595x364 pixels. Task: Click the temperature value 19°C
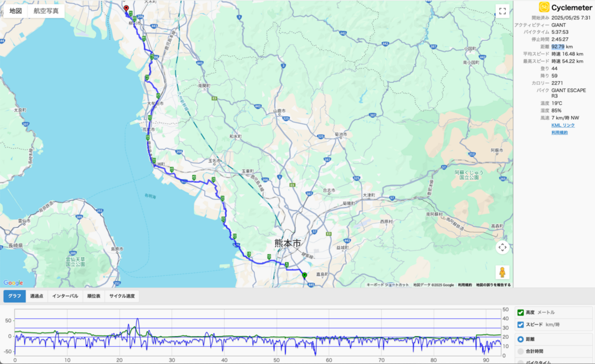pos(557,103)
